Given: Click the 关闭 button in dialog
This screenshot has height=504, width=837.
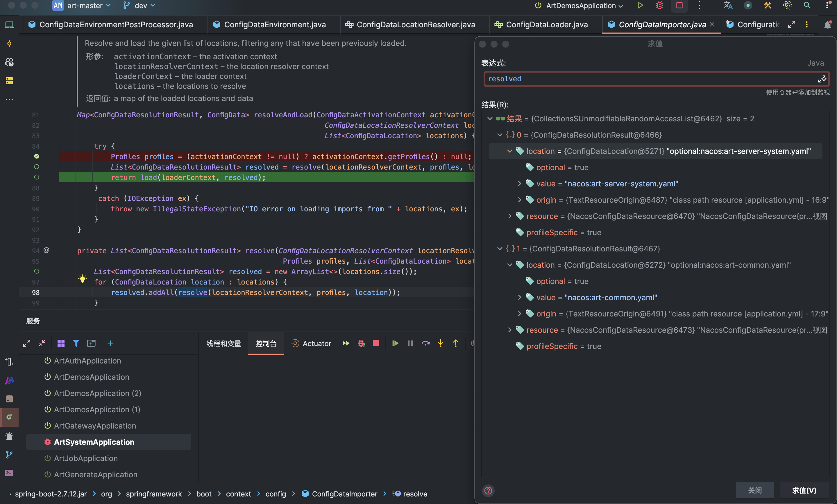Looking at the screenshot, I should coord(754,490).
